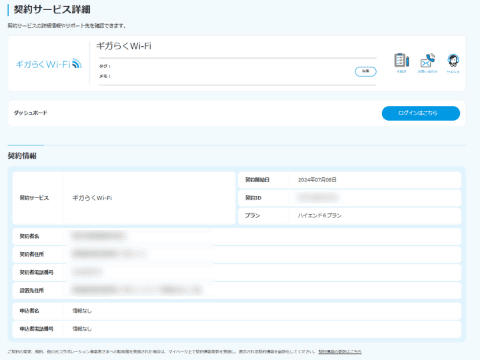Open the clipboard procedures icon
This screenshot has width=480, height=360.
point(401,63)
